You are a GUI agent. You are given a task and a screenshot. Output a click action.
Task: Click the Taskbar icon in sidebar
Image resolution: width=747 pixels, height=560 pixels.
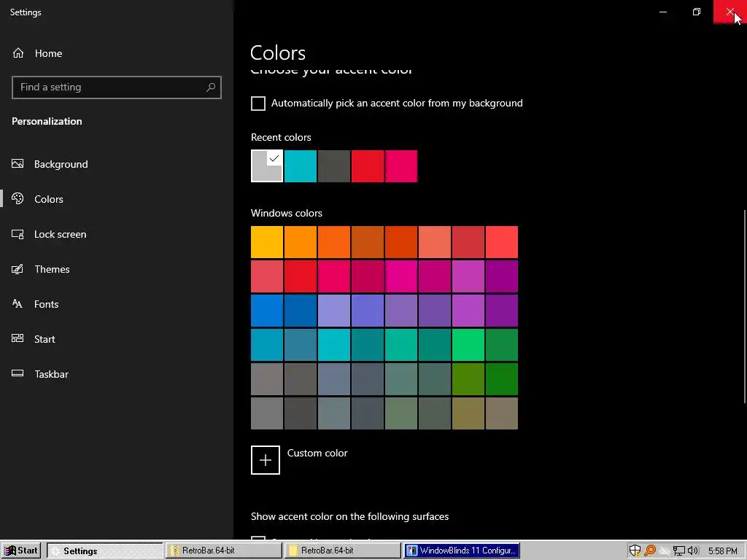(18, 373)
